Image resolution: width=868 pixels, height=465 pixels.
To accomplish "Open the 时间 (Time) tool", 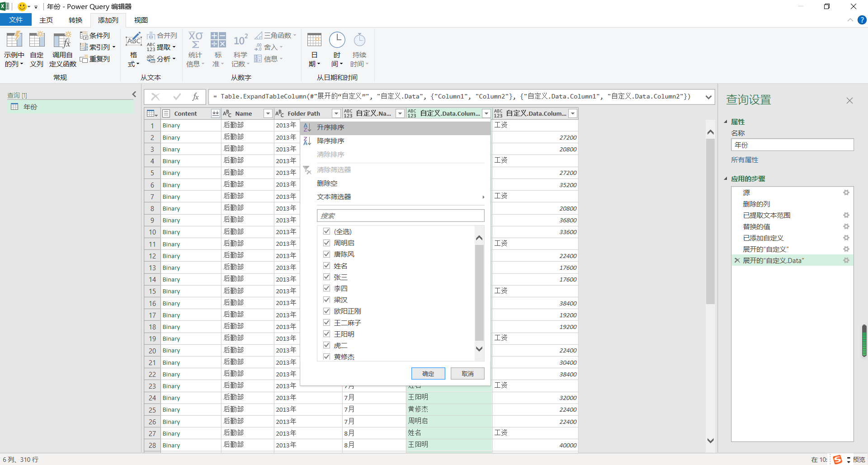I will [x=337, y=50].
